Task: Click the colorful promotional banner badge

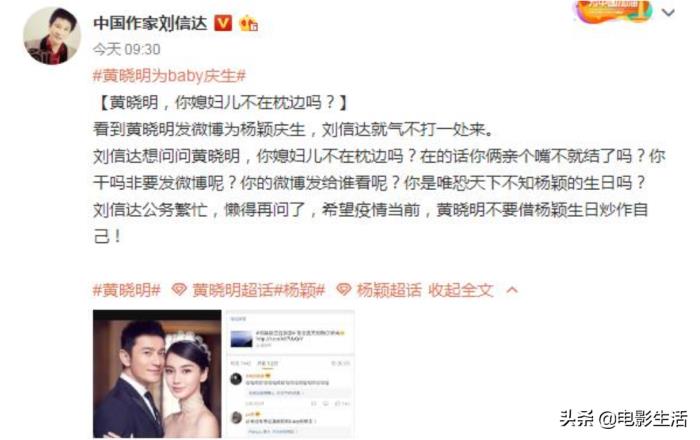Action: point(613,11)
